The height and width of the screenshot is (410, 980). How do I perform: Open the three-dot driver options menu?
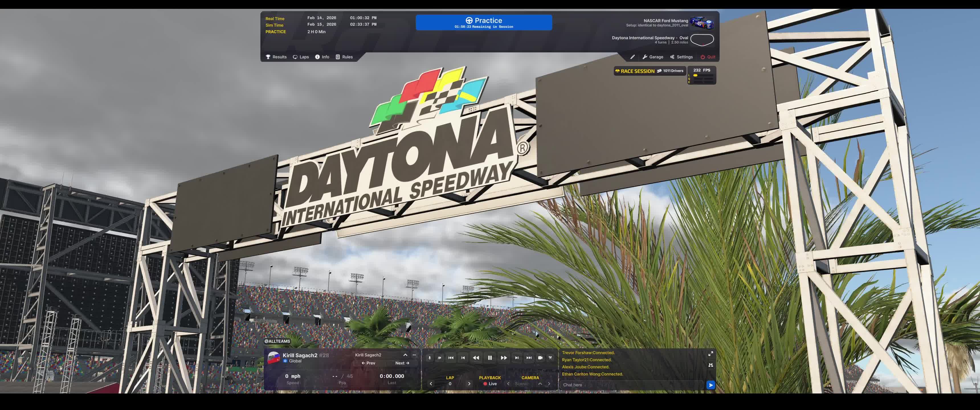(x=414, y=355)
